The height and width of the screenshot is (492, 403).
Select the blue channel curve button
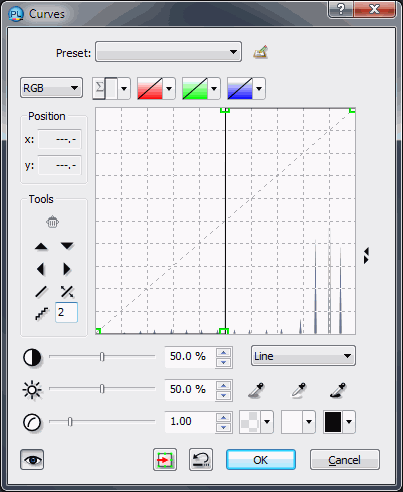pos(240,89)
